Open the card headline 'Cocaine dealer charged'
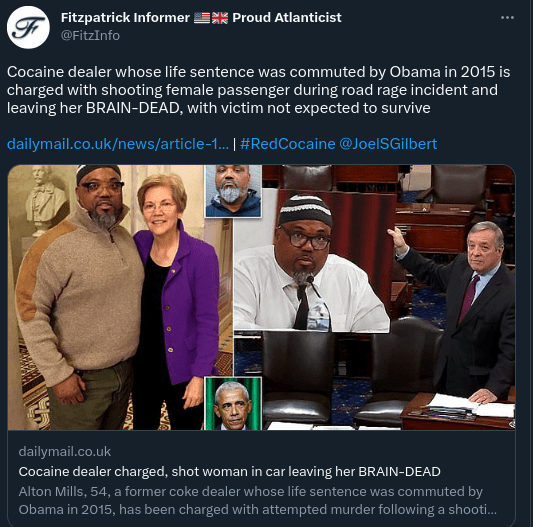This screenshot has width=533, height=527. click(229, 472)
